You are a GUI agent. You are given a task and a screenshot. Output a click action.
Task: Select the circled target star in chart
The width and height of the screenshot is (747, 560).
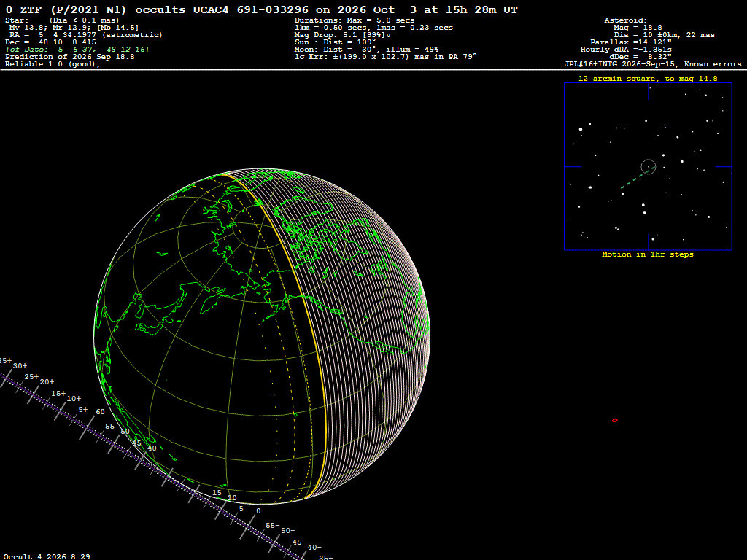point(649,167)
